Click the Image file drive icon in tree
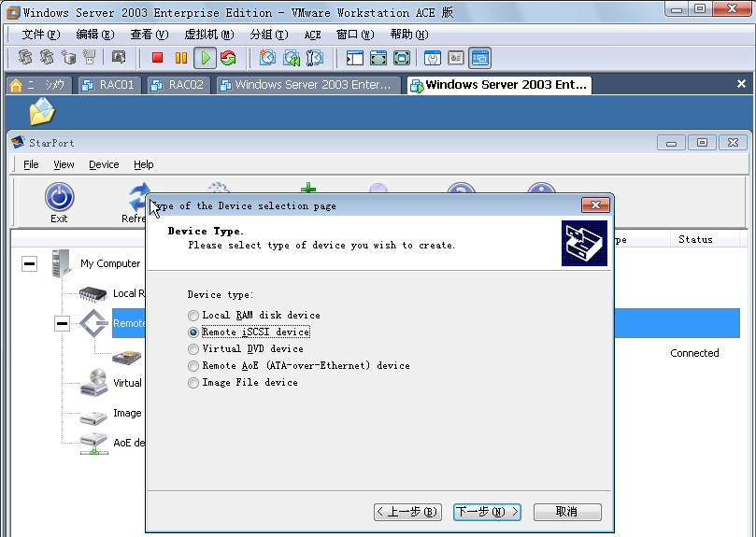756x537 pixels. click(93, 417)
